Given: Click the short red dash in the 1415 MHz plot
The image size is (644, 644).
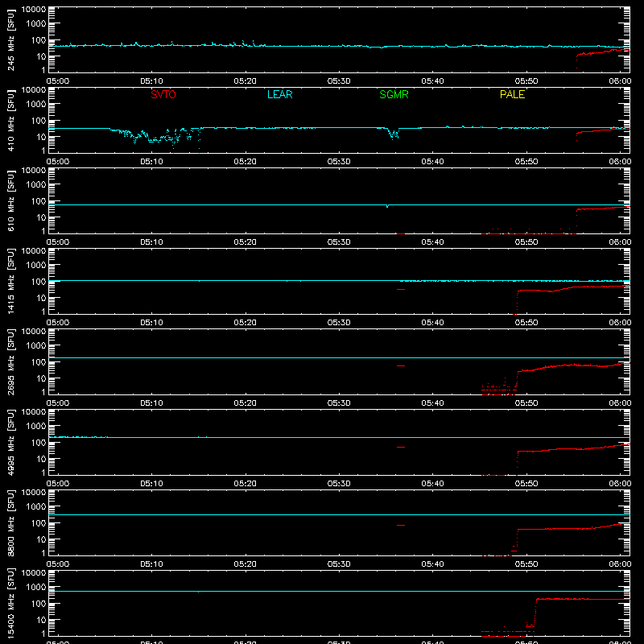Looking at the screenshot, I should click(x=401, y=290).
